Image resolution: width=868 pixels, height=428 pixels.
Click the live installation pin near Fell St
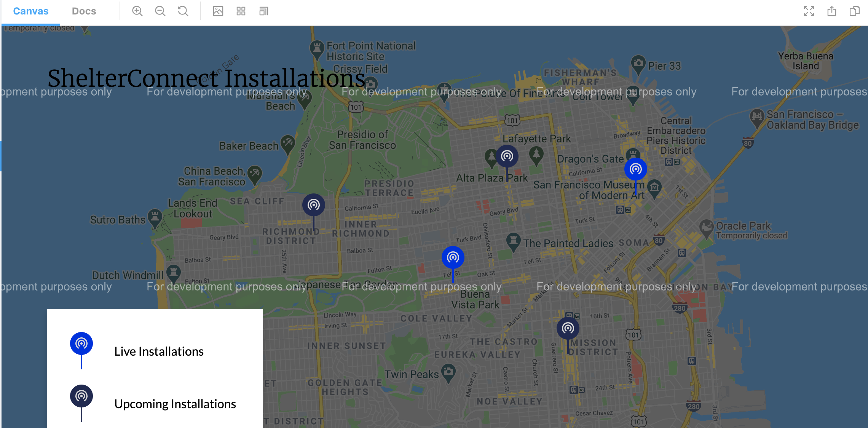pyautogui.click(x=453, y=258)
